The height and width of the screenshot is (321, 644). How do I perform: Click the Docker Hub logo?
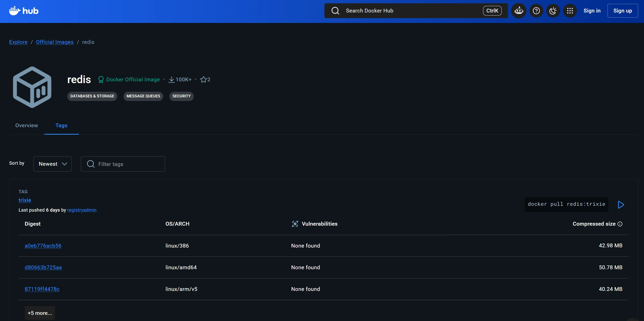point(24,11)
